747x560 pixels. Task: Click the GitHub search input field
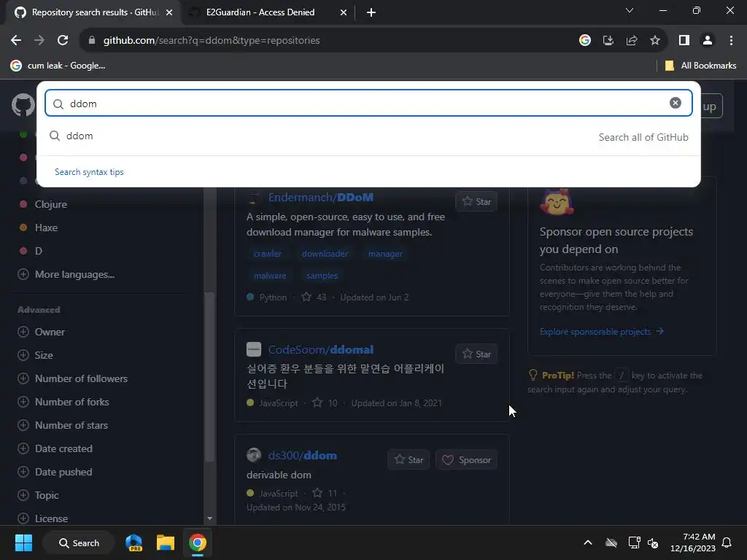368,104
